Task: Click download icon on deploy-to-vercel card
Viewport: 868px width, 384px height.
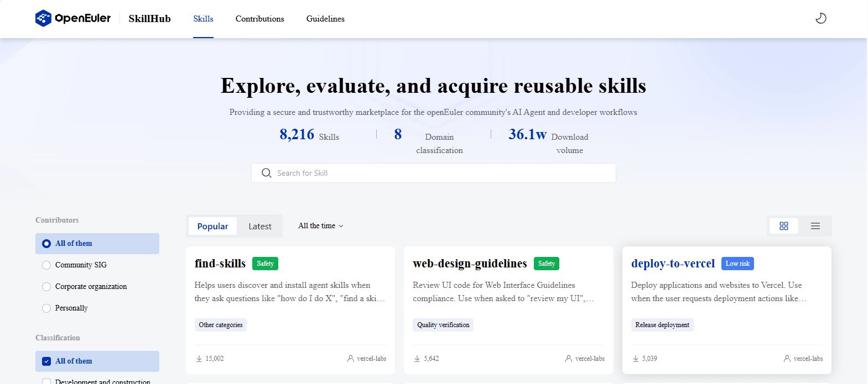Action: coord(636,359)
